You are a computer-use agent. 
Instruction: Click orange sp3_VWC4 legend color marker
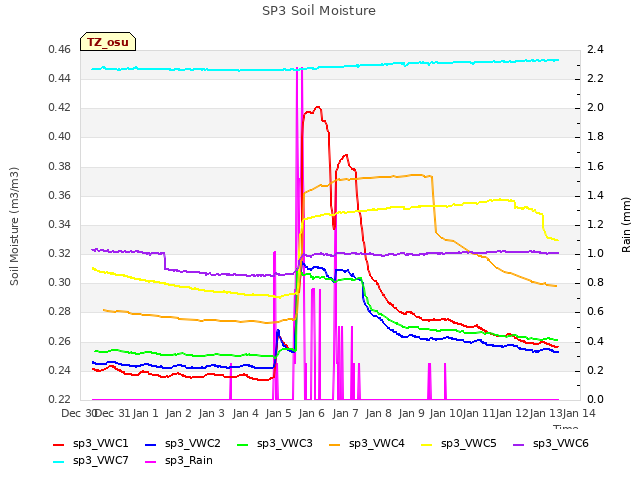tap(335, 445)
